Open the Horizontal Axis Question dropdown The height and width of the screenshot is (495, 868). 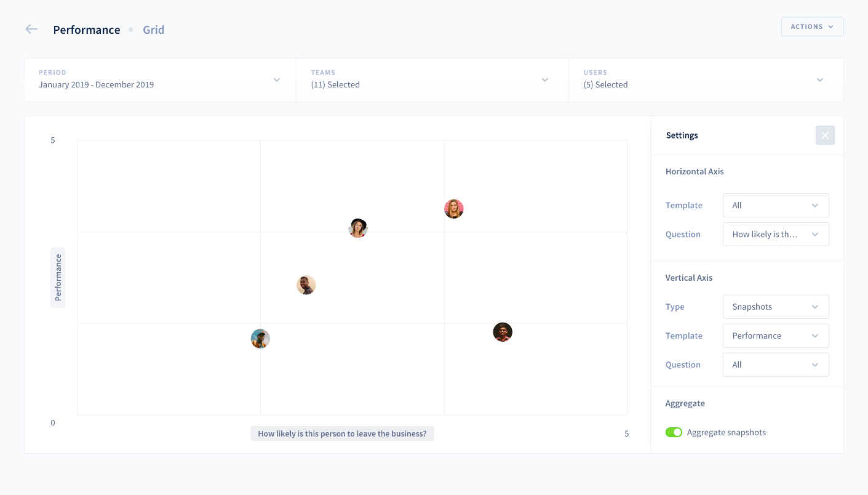776,234
